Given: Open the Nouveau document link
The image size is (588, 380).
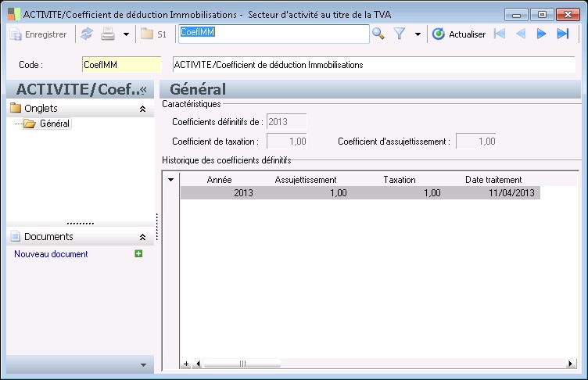Looking at the screenshot, I should (51, 254).
